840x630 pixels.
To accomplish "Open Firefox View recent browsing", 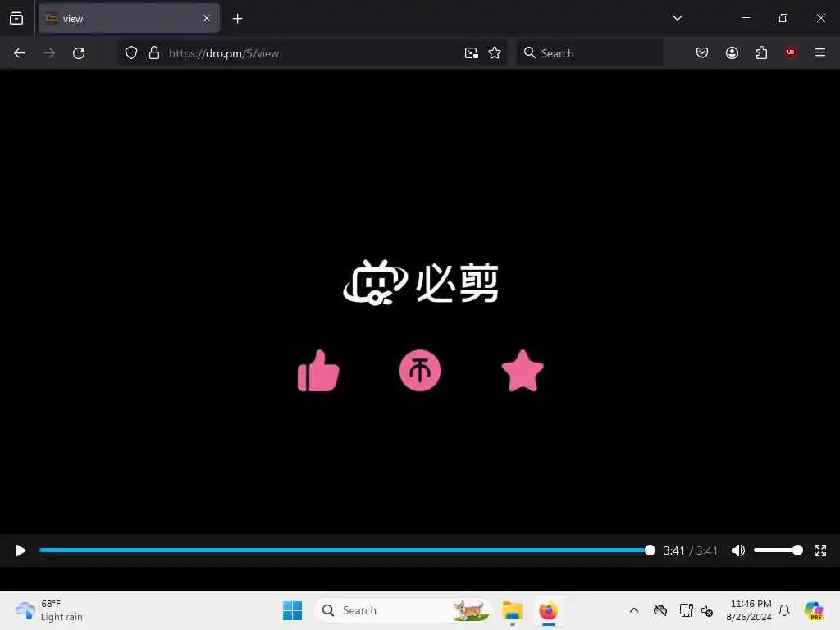I will 16,19.
